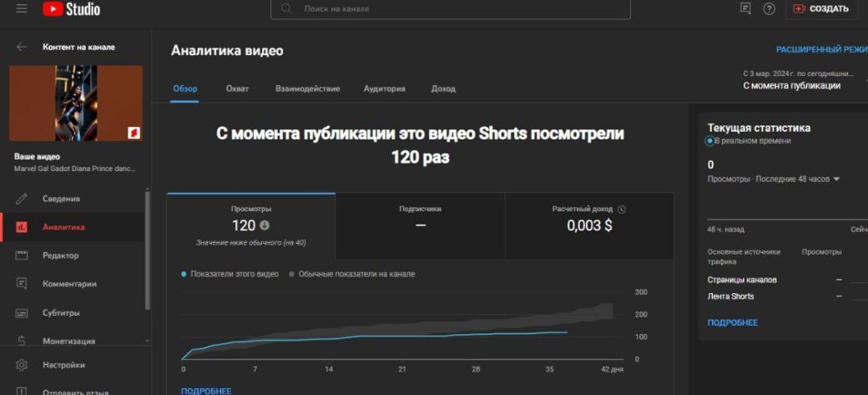Expand the Просмотры Последние 48 часов dropdown
This screenshot has height=395, width=868.
point(835,179)
